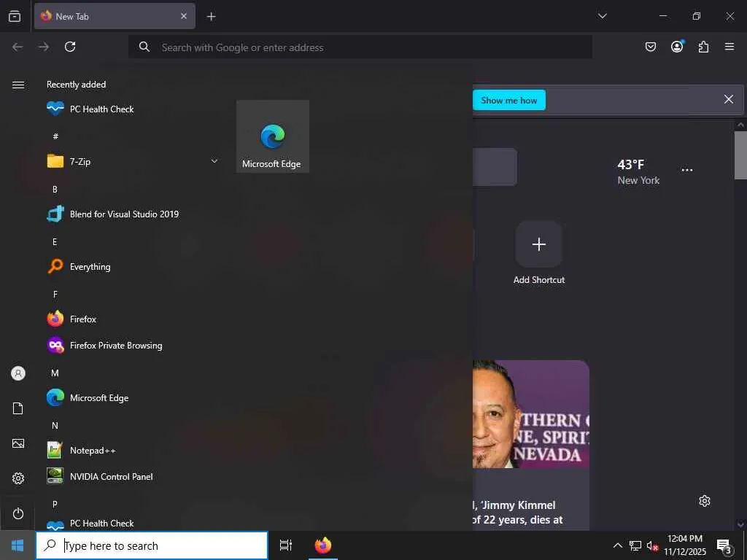The image size is (747, 560).
Task: Open new tab personalize gear icon
Action: click(x=705, y=501)
